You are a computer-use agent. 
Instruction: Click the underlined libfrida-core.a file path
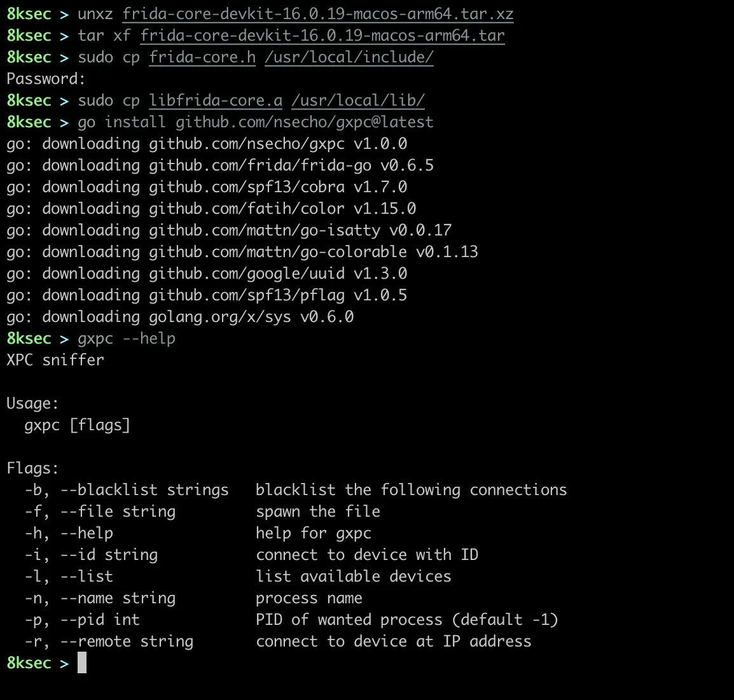click(x=216, y=101)
